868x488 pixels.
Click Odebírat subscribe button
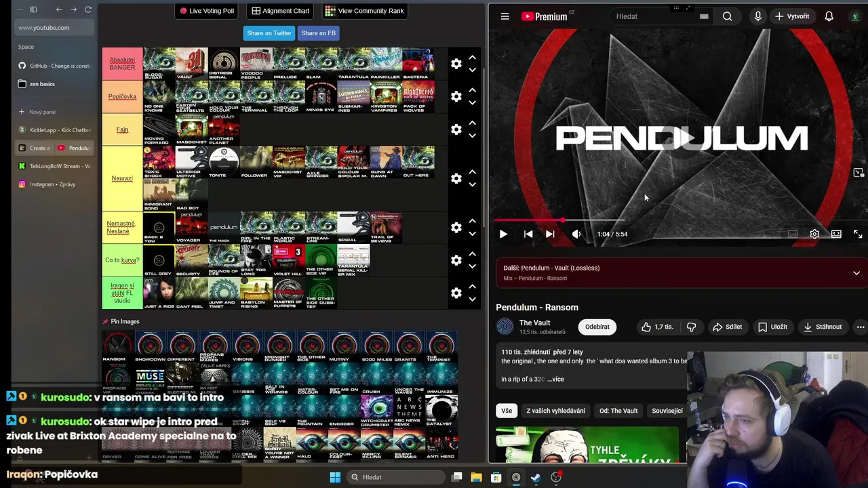tap(597, 327)
